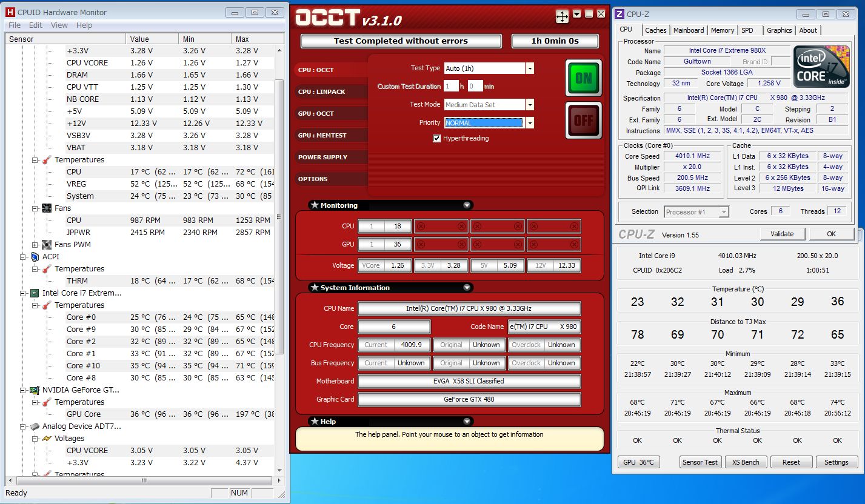The image size is (865, 504).
Task: Click the star icon beside the OCCT Help header
Action: click(314, 422)
